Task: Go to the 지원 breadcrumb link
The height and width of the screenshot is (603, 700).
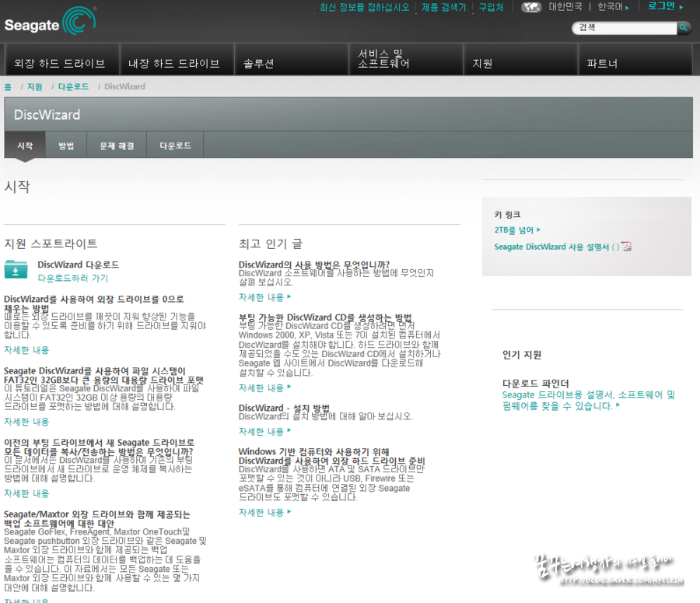Action: tap(35, 86)
